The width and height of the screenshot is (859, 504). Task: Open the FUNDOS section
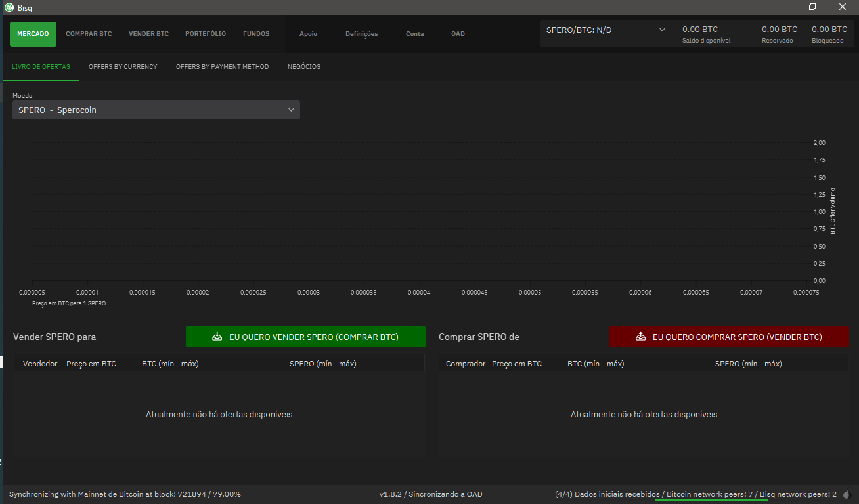(x=256, y=34)
